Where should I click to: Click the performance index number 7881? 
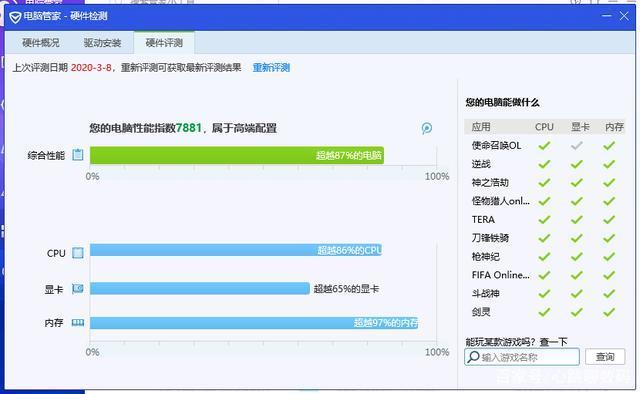pyautogui.click(x=189, y=128)
